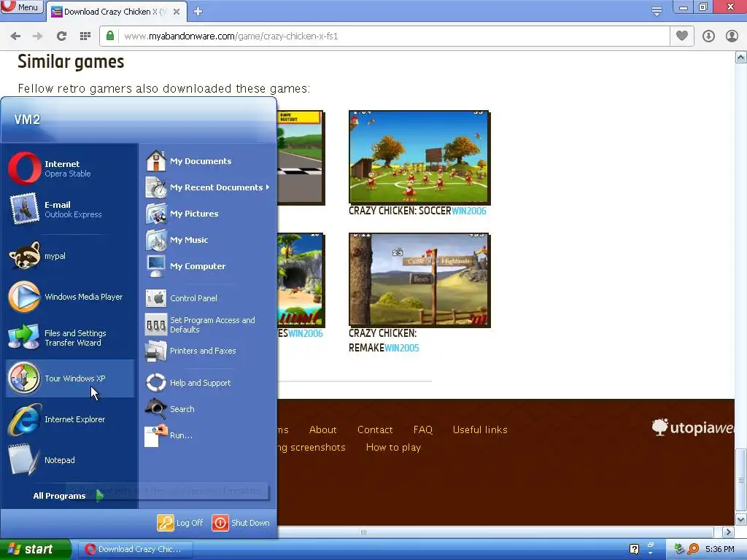Open the About footer link
The height and width of the screenshot is (560, 747).
point(323,429)
